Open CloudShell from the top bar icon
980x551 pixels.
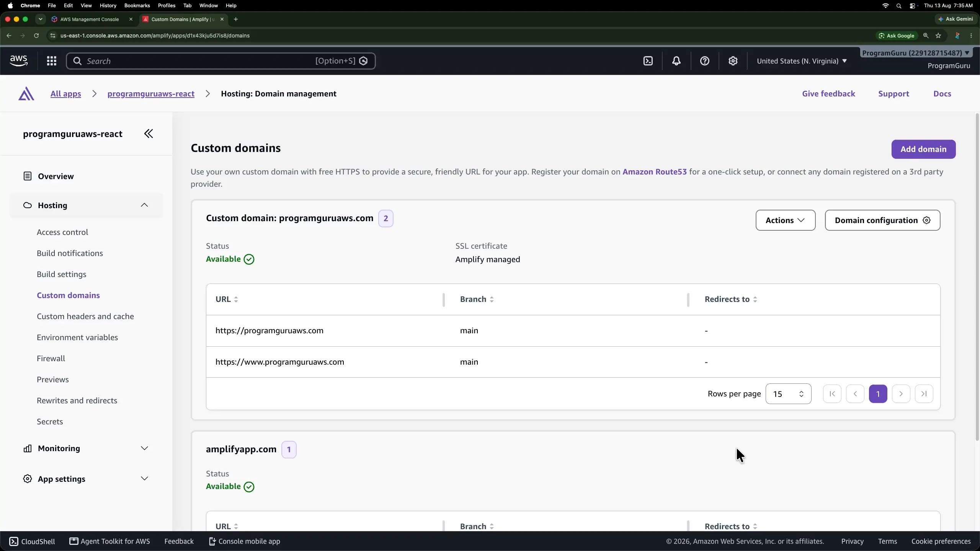(x=648, y=61)
